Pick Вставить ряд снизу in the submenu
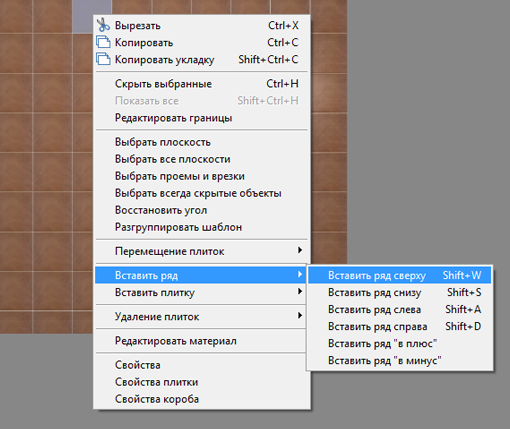Image resolution: width=510 pixels, height=429 pixels. pos(400,292)
